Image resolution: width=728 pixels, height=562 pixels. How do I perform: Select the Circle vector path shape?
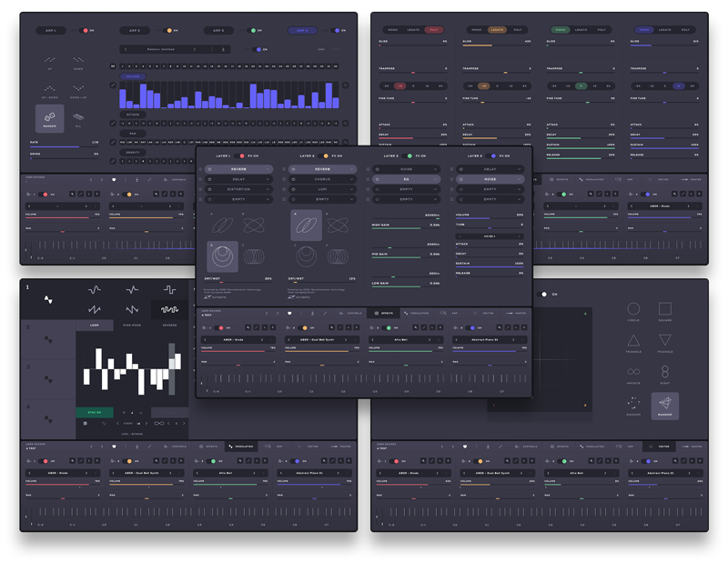[x=633, y=310]
